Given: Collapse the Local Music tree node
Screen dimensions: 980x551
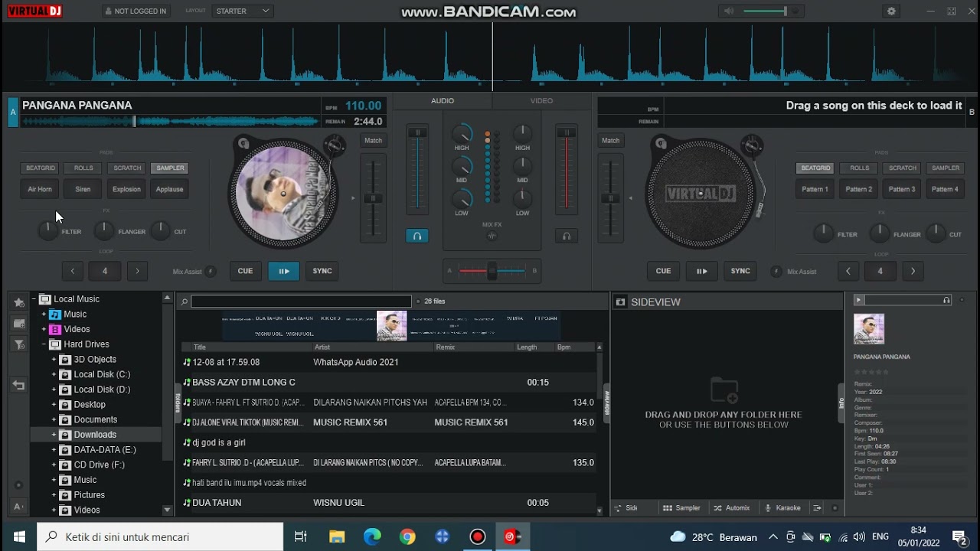Looking at the screenshot, I should [x=34, y=299].
